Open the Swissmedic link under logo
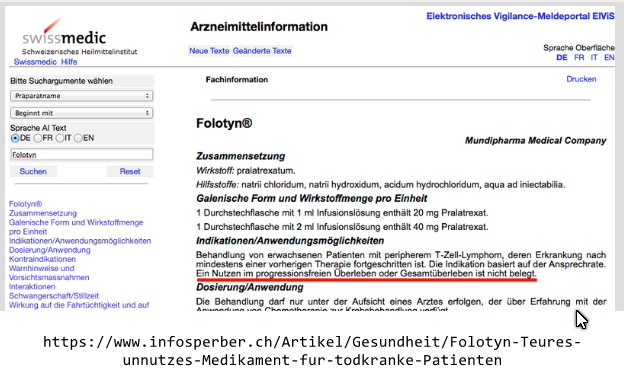624x391 pixels. pos(35,62)
